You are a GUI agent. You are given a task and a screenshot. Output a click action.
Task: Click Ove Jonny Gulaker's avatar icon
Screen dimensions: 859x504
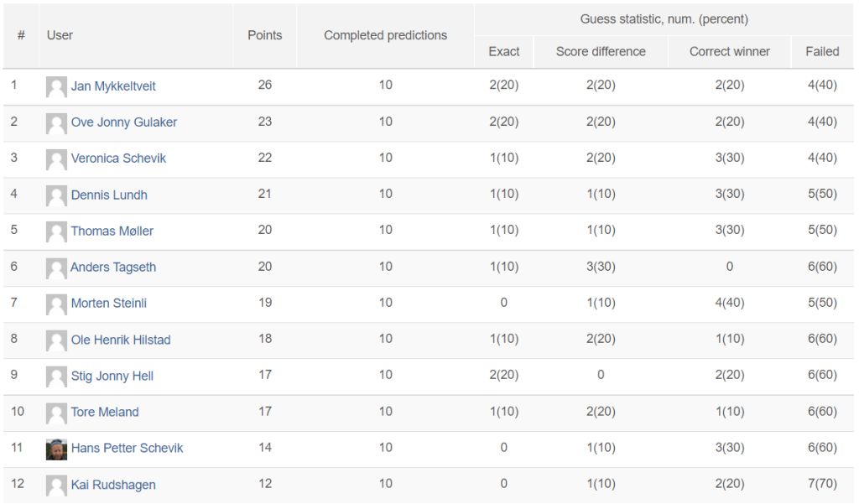click(56, 123)
